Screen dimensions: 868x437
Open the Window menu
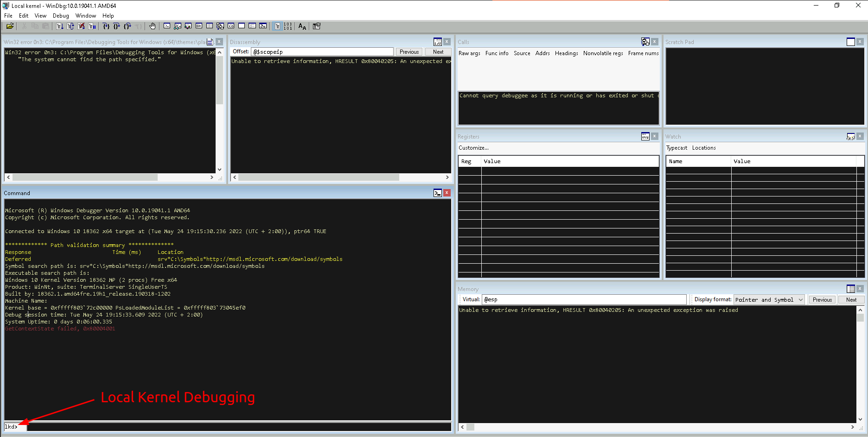pyautogui.click(x=85, y=15)
